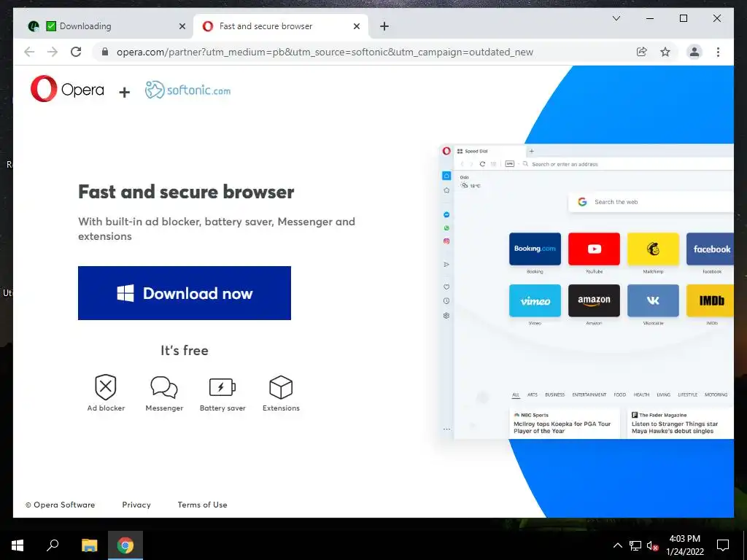This screenshot has width=747, height=560.
Task: Open Chrome profile avatar
Action: point(694,52)
